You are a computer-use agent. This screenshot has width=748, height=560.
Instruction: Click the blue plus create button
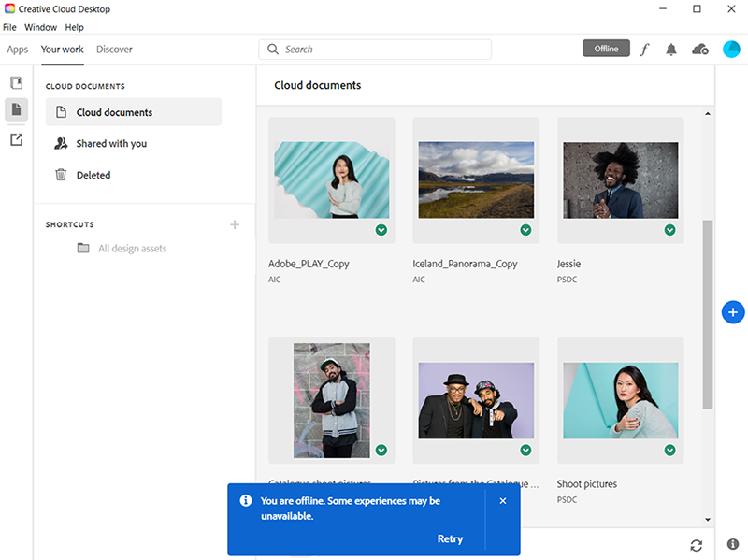733,312
